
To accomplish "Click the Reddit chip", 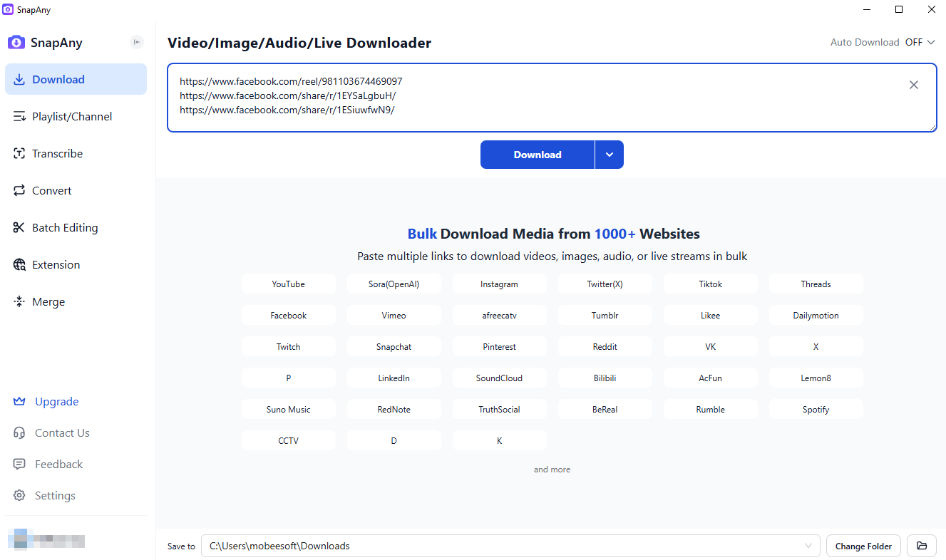I will [605, 346].
